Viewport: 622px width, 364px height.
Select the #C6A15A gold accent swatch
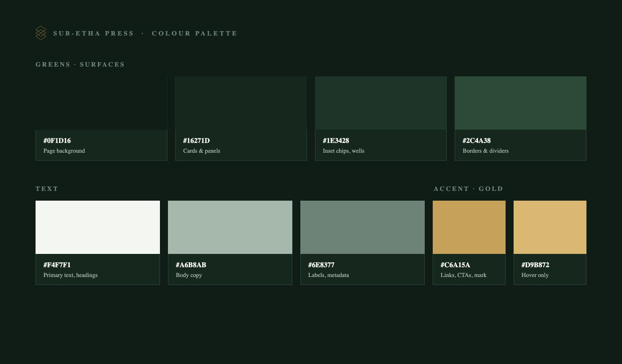[469, 227]
